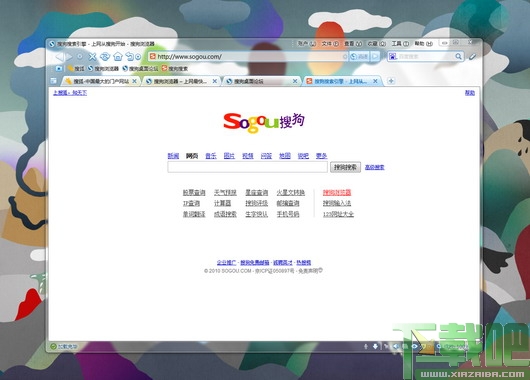Expand the dropdown arrow beside the back/forward buttons
This screenshot has height=380, width=530.
click(80, 56)
